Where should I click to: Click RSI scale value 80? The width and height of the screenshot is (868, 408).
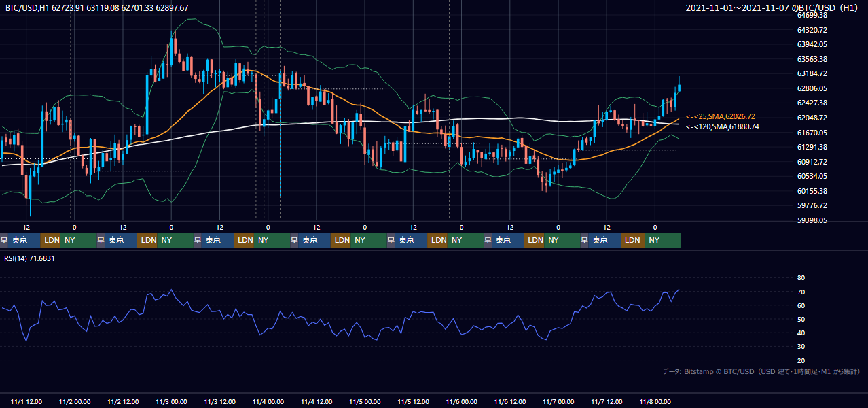(801, 278)
